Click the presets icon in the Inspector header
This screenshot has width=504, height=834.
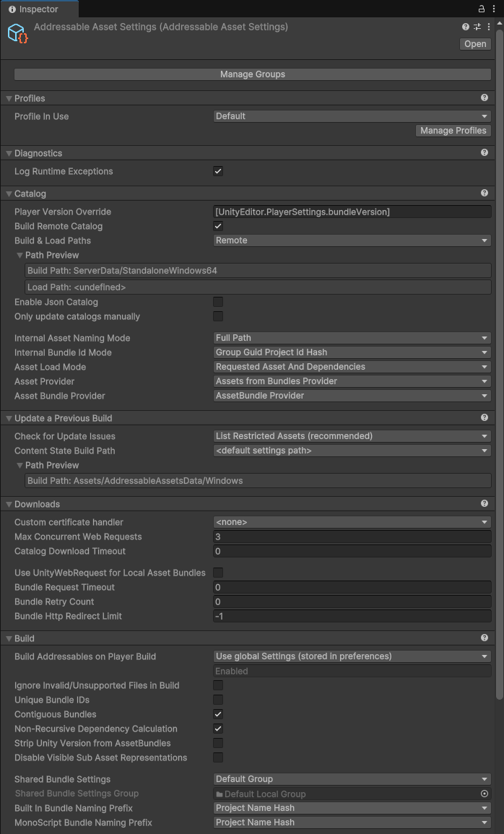477,27
